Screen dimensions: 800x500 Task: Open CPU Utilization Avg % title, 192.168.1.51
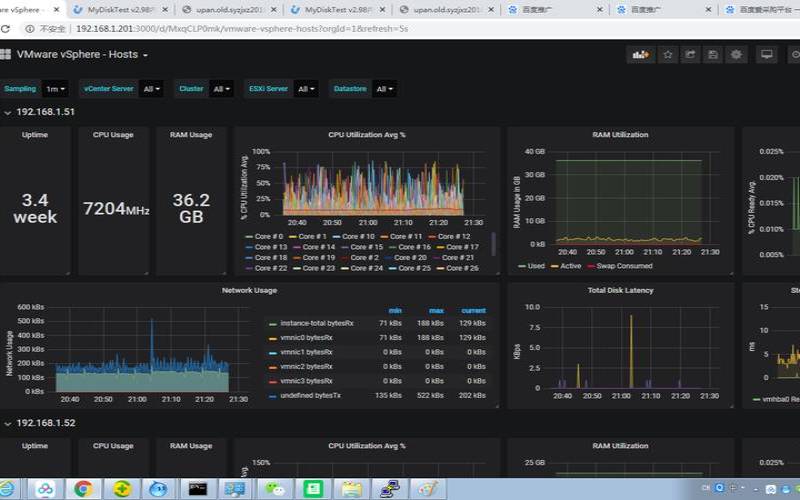point(367,135)
